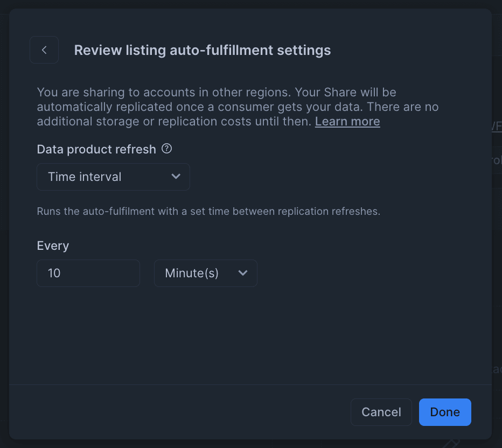
Task: Click empty dialog body below the interval controls
Action: point(250,336)
